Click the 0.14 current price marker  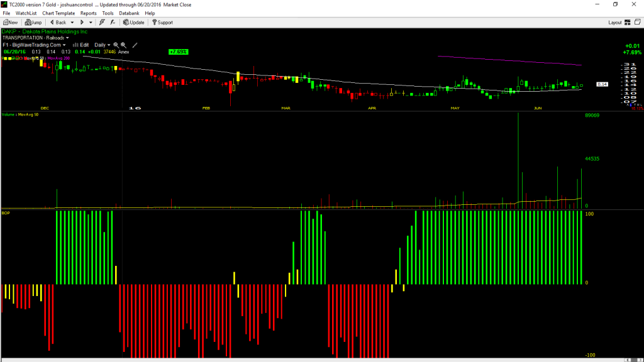click(x=602, y=84)
